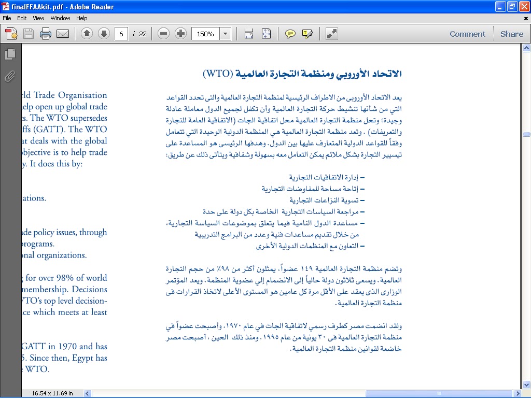Image resolution: width=532 pixels, height=399 pixels.
Task: Open the File menu
Action: click(x=7, y=18)
